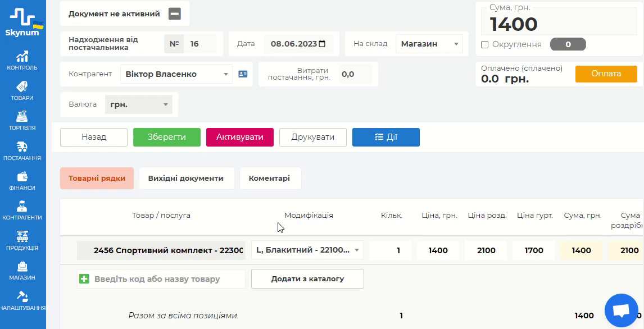Toggle the document active status switch
The height and width of the screenshot is (329, 644).
click(x=175, y=14)
